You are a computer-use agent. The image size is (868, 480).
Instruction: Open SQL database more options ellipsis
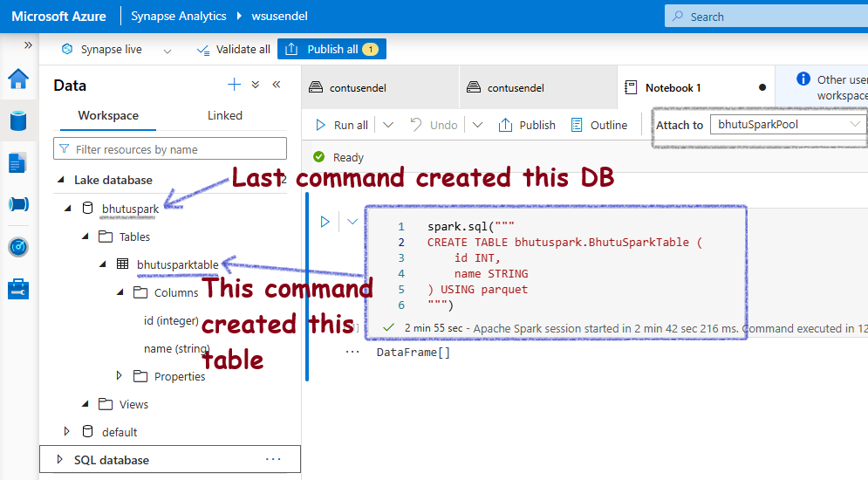273,459
